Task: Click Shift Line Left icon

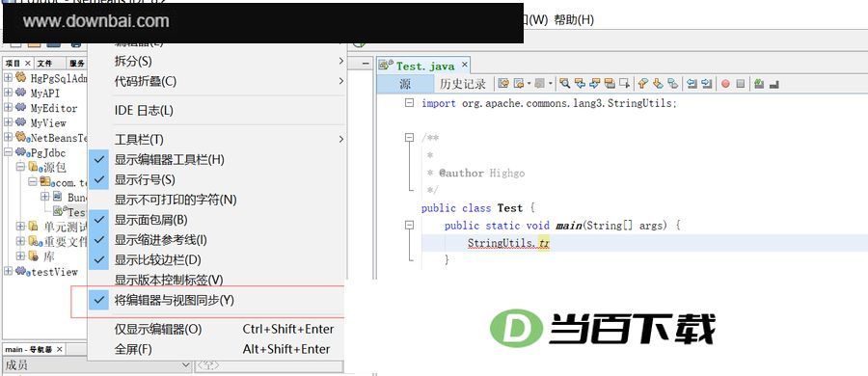Action: point(692,84)
